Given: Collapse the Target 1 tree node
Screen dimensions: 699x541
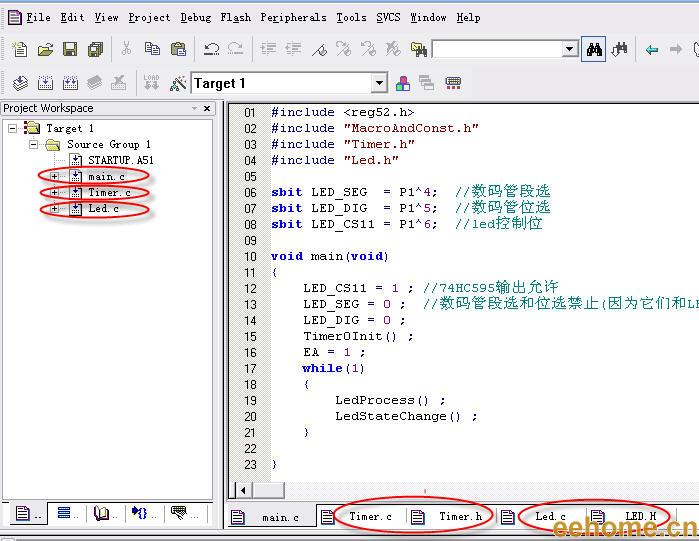Looking at the screenshot, I should (12, 128).
